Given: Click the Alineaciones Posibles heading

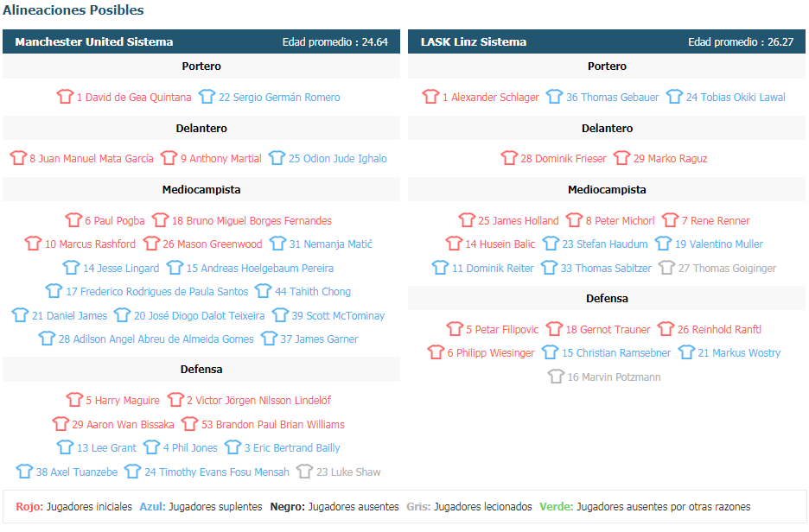Looking at the screenshot, I should click(x=73, y=9).
